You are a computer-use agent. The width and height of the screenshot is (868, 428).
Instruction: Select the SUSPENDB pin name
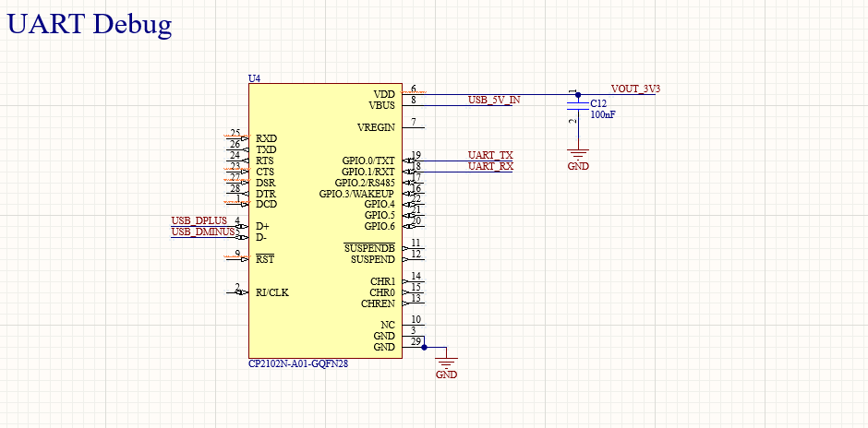point(369,248)
